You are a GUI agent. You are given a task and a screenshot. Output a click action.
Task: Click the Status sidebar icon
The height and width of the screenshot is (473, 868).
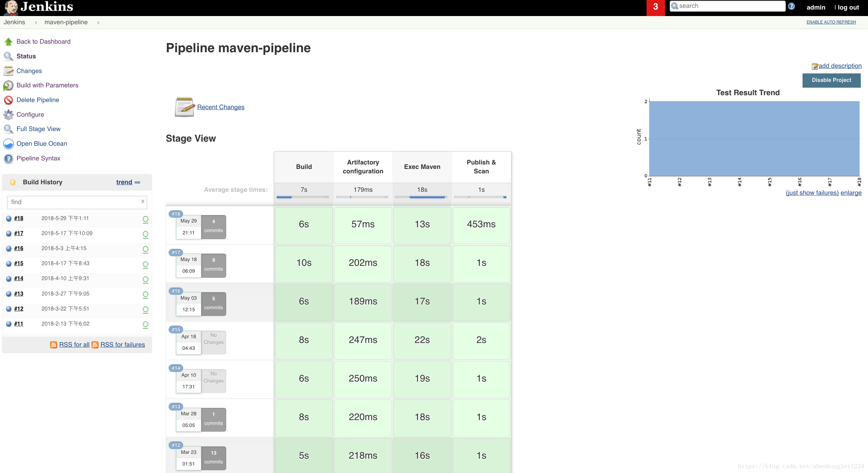[8, 56]
